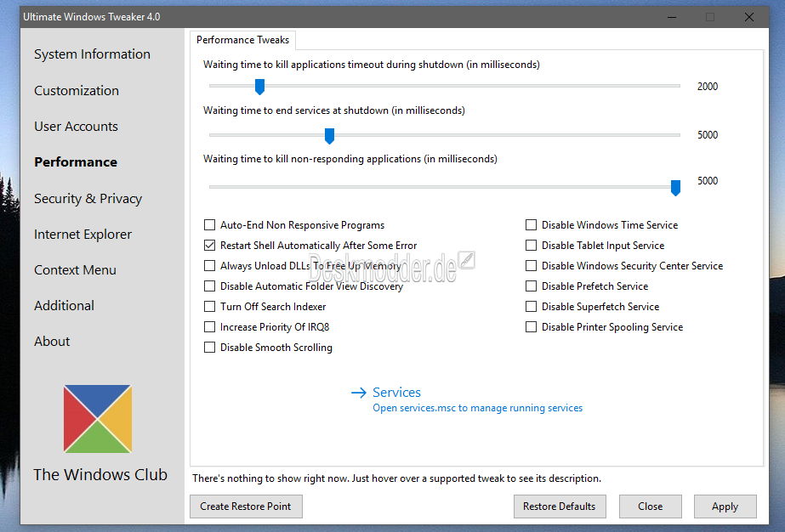This screenshot has height=532, width=785.
Task: Enable Disable Prefetch Service option
Action: click(x=532, y=286)
